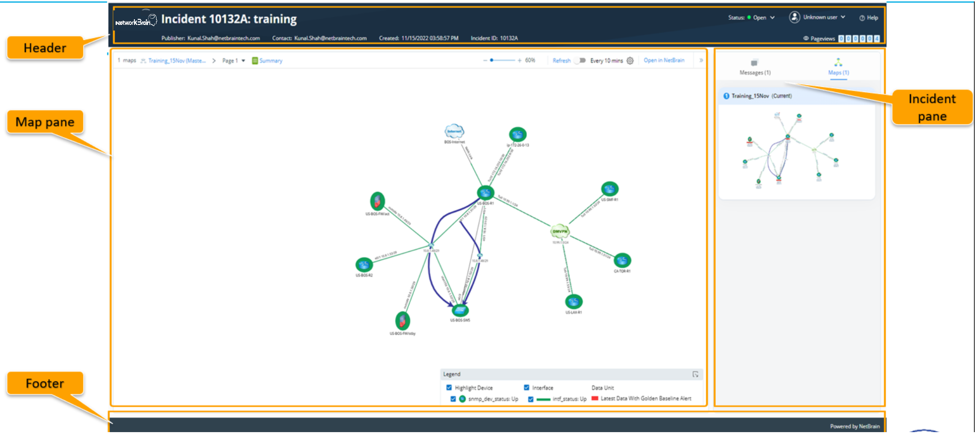Image resolution: width=980 pixels, height=434 pixels.
Task: Click the Powered by NetBrain footer text
Action: (x=855, y=426)
